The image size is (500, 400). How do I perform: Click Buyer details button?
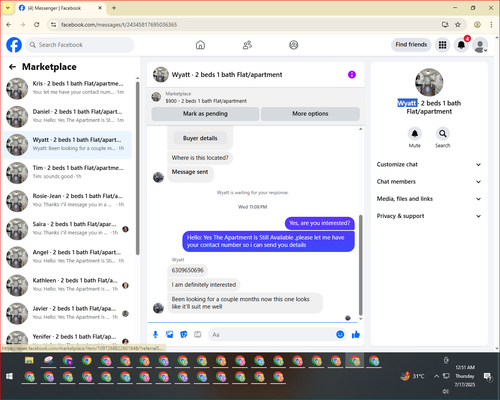pos(200,138)
